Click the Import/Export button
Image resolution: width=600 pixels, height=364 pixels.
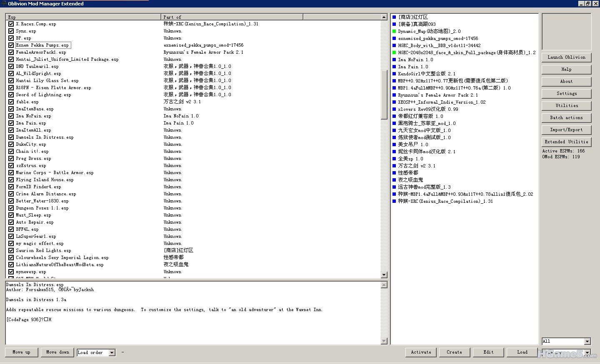[566, 130]
